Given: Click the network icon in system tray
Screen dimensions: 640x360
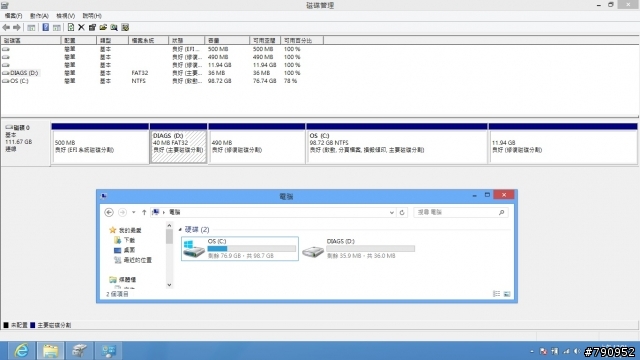Looking at the screenshot, I should [566, 351].
